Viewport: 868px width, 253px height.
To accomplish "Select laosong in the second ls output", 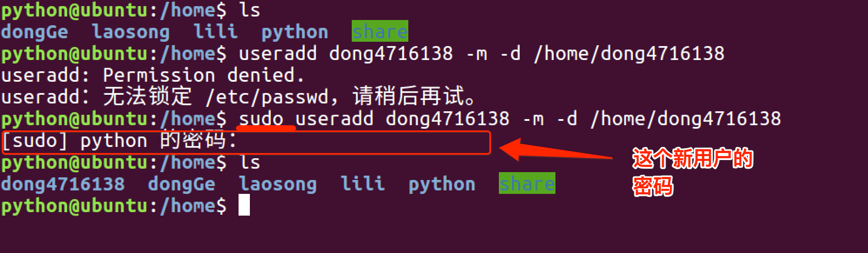I will tap(278, 184).
